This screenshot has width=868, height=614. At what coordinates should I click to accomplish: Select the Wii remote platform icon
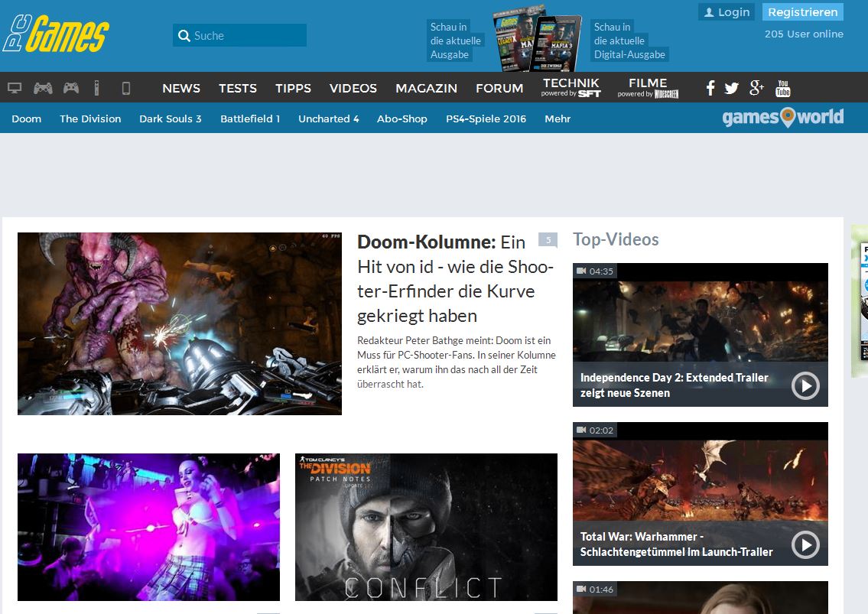(97, 87)
